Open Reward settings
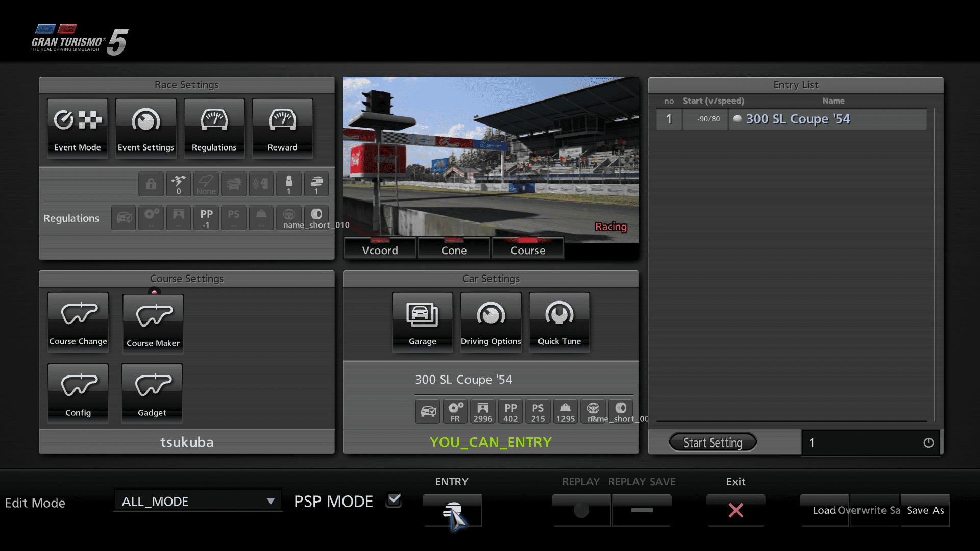980x551 pixels. coord(283,128)
